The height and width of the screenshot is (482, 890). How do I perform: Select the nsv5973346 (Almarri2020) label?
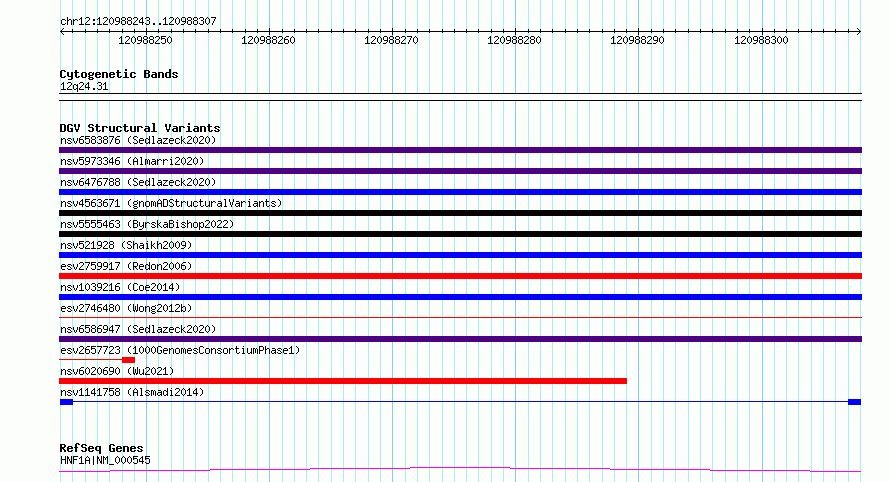click(x=132, y=161)
